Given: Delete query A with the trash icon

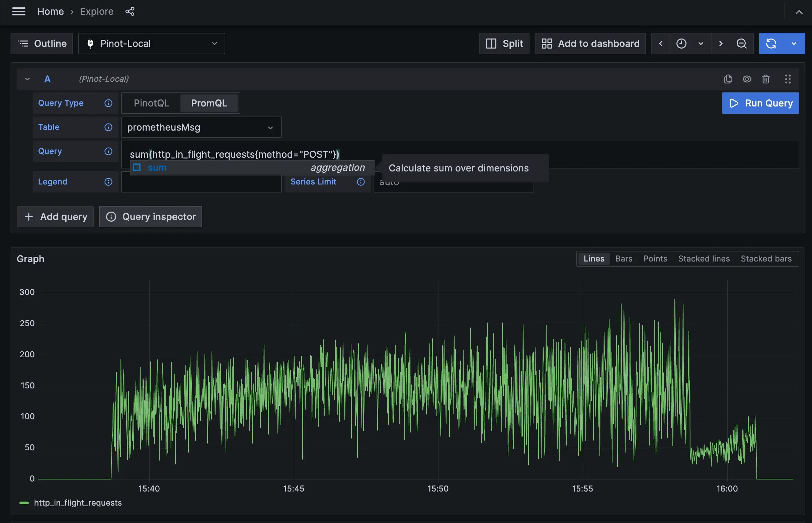Looking at the screenshot, I should (x=766, y=79).
